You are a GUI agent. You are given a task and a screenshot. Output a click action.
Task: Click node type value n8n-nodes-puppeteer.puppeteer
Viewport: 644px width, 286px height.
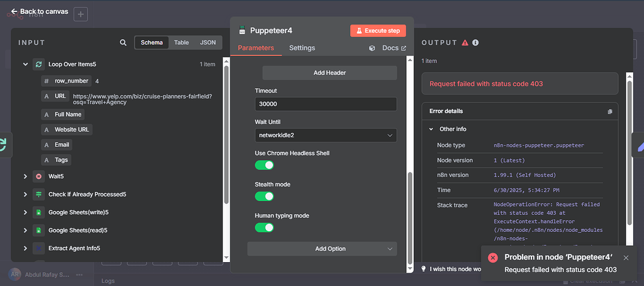coord(539,146)
